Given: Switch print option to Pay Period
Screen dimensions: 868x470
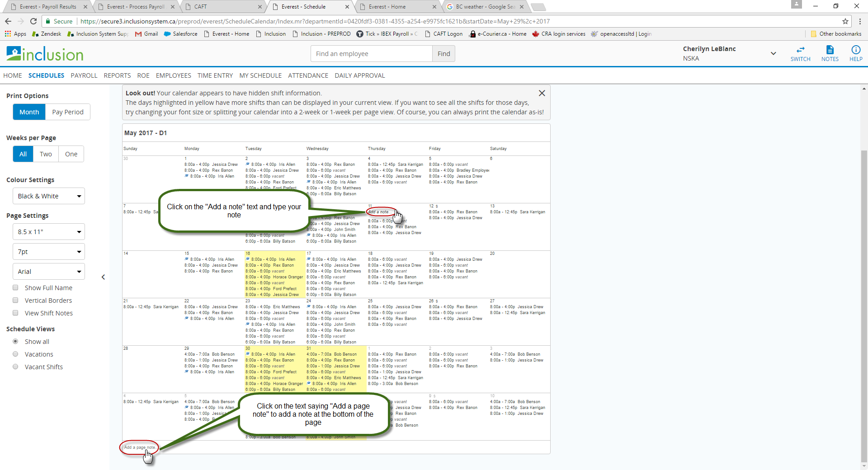Looking at the screenshot, I should pyautogui.click(x=68, y=112).
